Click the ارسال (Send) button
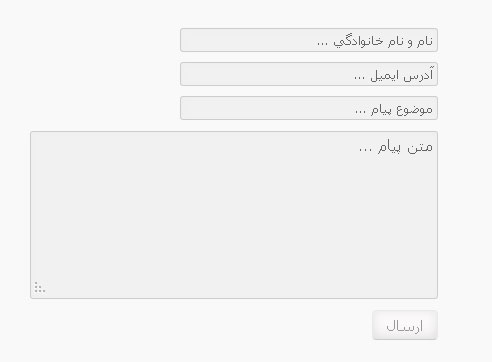 [405, 325]
